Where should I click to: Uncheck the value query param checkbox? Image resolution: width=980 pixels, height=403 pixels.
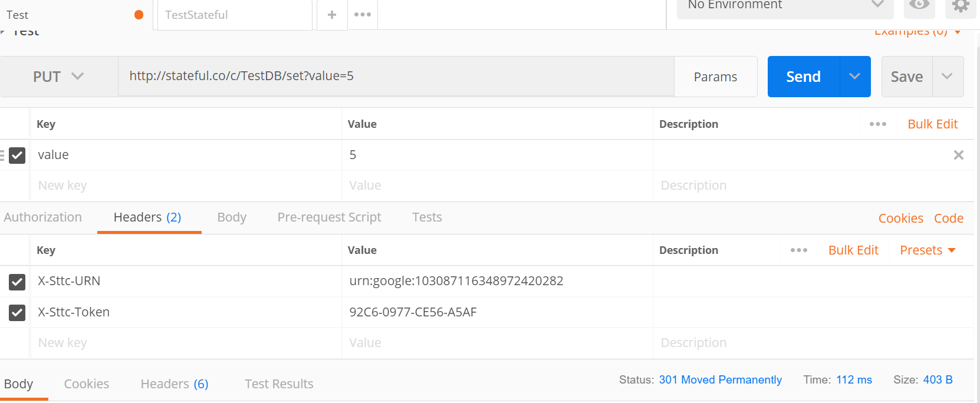tap(17, 156)
